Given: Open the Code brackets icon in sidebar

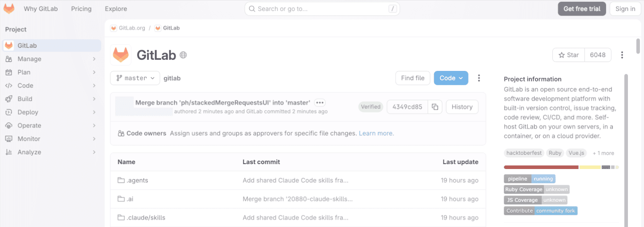Looking at the screenshot, I should pos(8,86).
